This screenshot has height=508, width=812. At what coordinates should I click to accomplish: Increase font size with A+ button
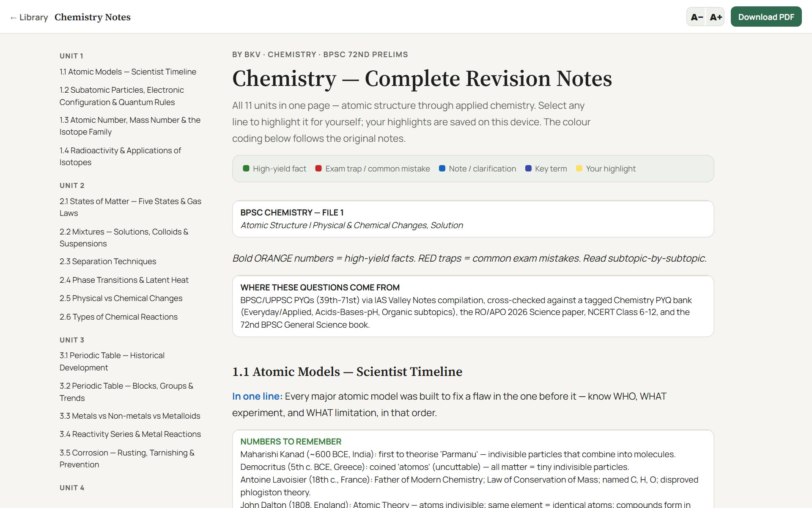[716, 17]
